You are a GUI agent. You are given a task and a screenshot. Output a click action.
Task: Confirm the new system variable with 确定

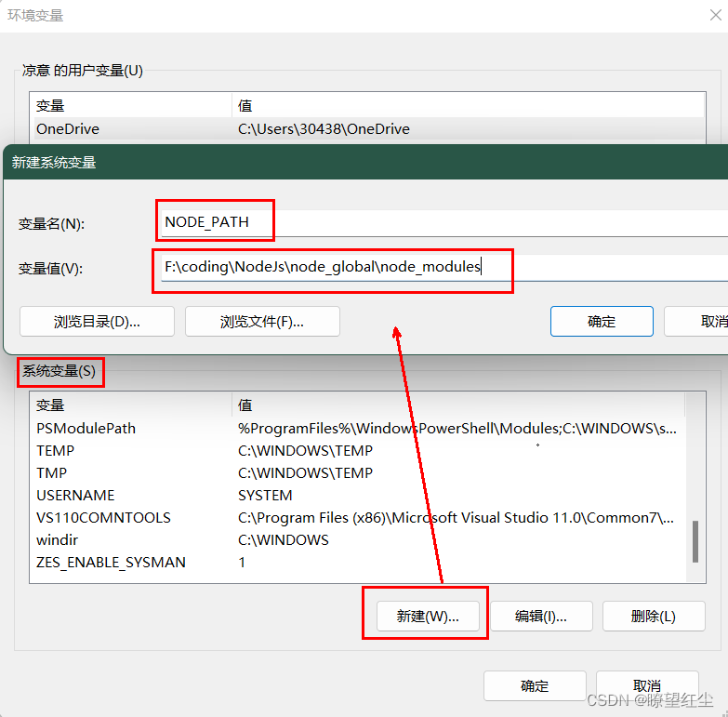click(x=602, y=322)
